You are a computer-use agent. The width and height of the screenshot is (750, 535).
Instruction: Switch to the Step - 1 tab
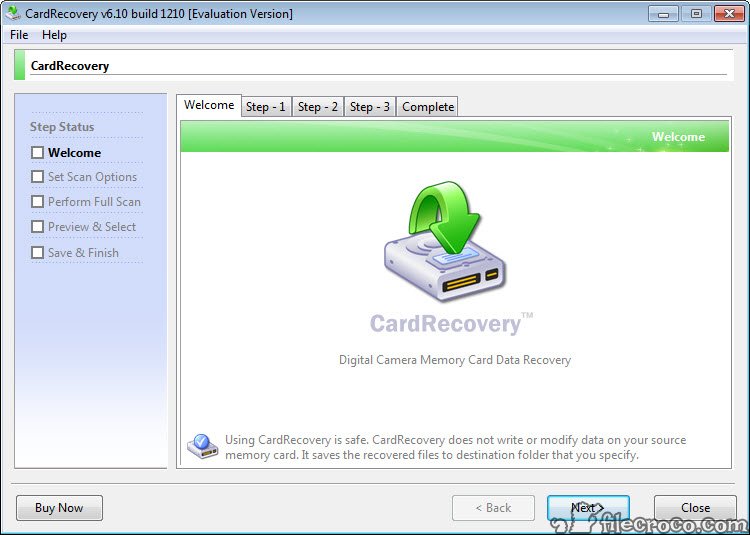[266, 107]
